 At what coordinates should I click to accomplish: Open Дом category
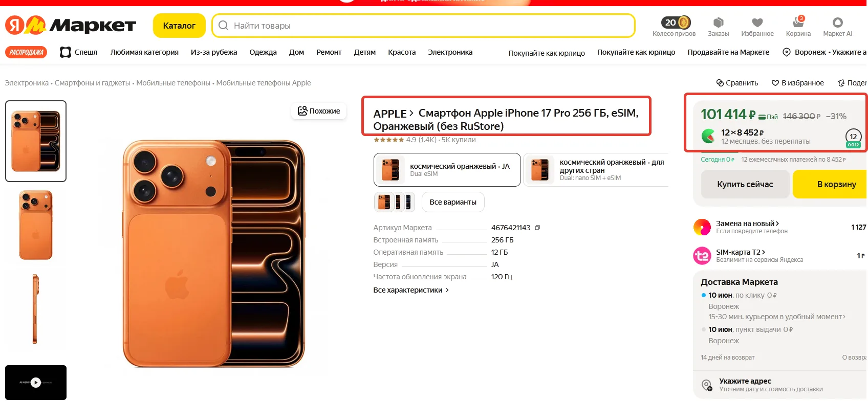pyautogui.click(x=296, y=52)
